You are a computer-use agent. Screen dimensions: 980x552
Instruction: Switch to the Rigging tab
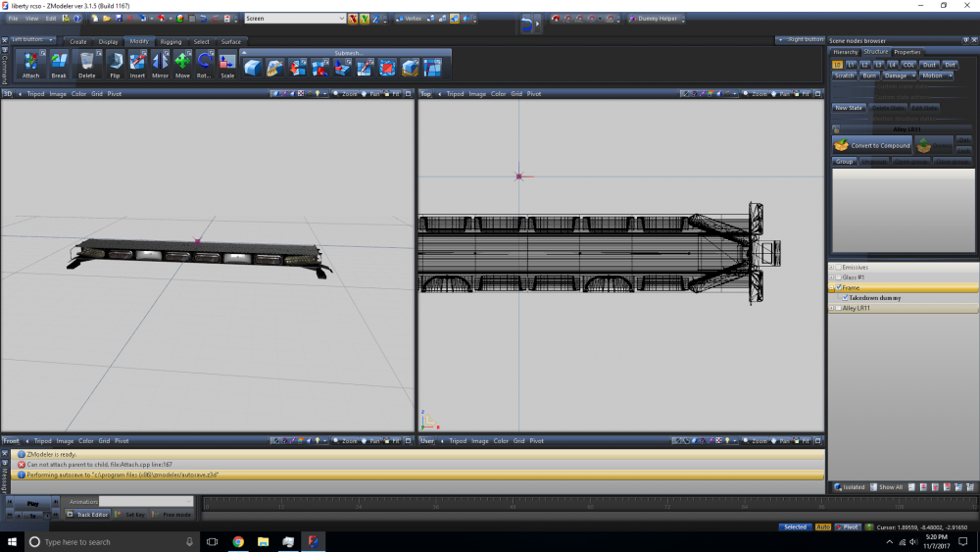171,42
